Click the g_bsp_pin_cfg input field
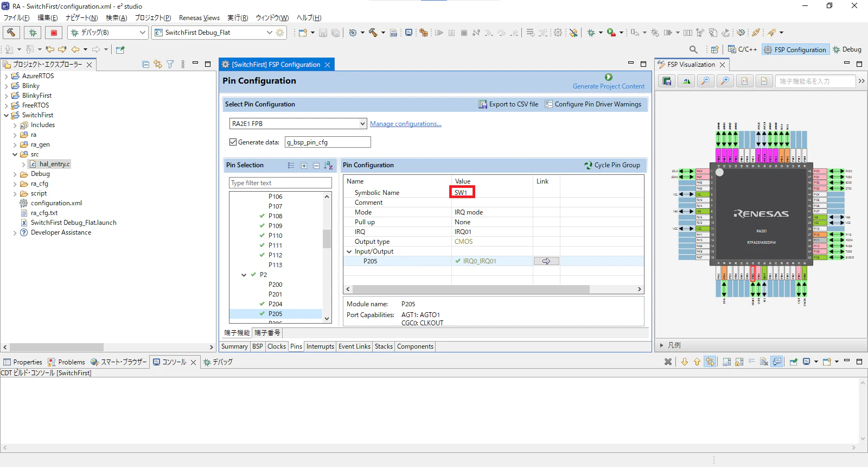 (x=328, y=142)
